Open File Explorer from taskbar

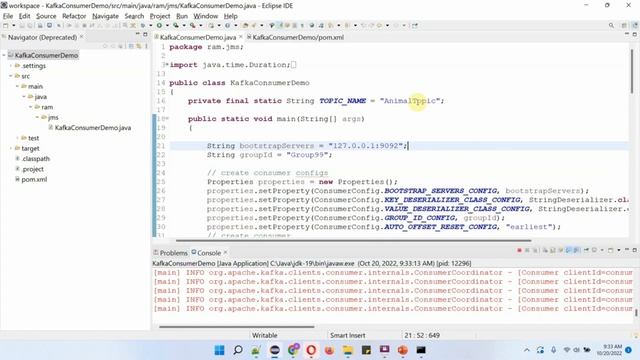[x=348, y=350]
